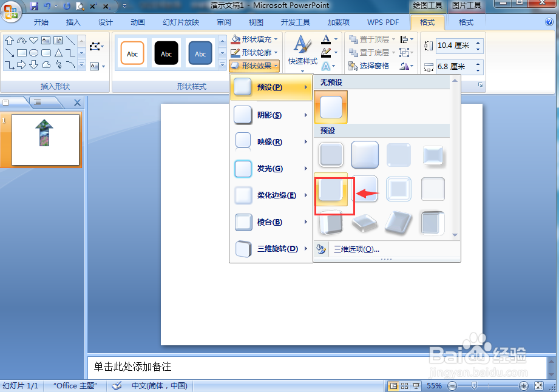The width and height of the screenshot is (559, 392).
Task: Open the selection pane (选择窗格)
Action: 368,66
